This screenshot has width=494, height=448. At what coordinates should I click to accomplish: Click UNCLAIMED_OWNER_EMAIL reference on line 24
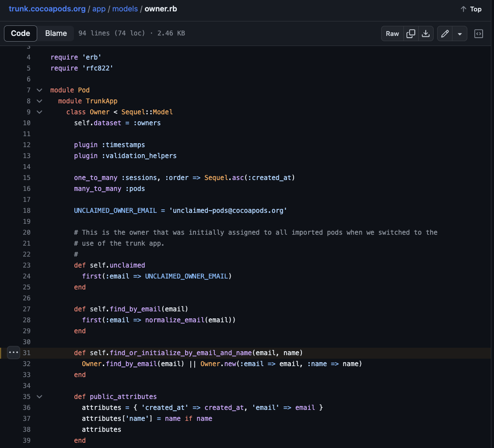[x=186, y=276]
